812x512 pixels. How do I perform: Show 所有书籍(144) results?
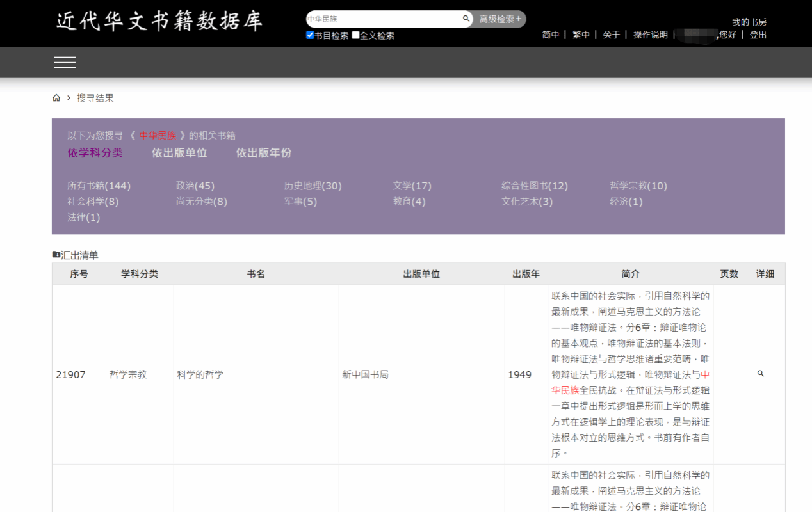coord(99,186)
